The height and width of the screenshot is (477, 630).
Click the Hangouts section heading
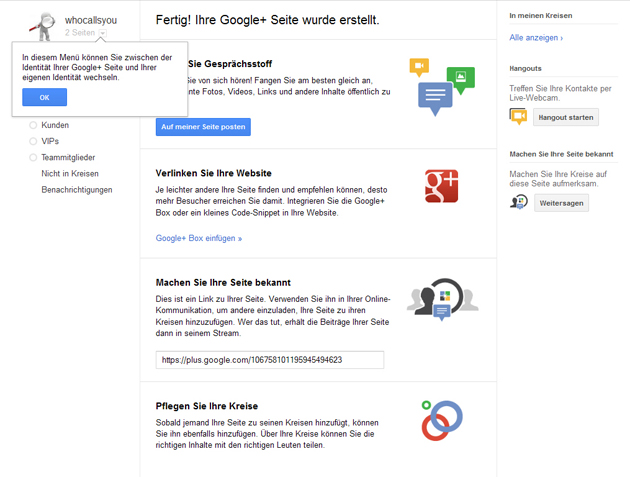[526, 68]
